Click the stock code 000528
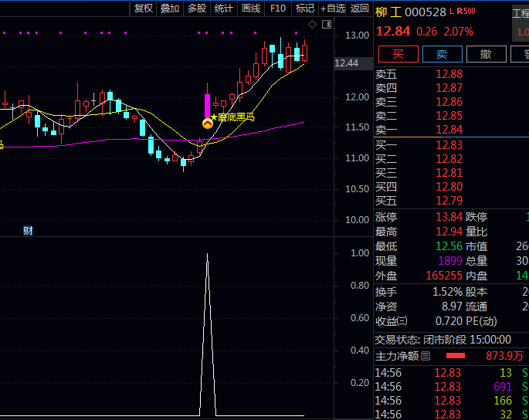Viewport: 529px width, 420px height. [x=425, y=12]
